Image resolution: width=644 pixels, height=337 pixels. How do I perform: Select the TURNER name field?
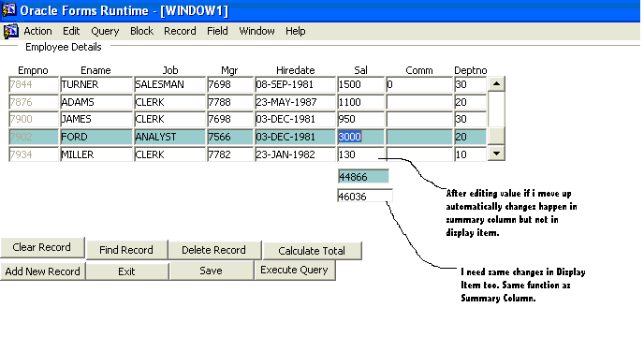tap(96, 84)
